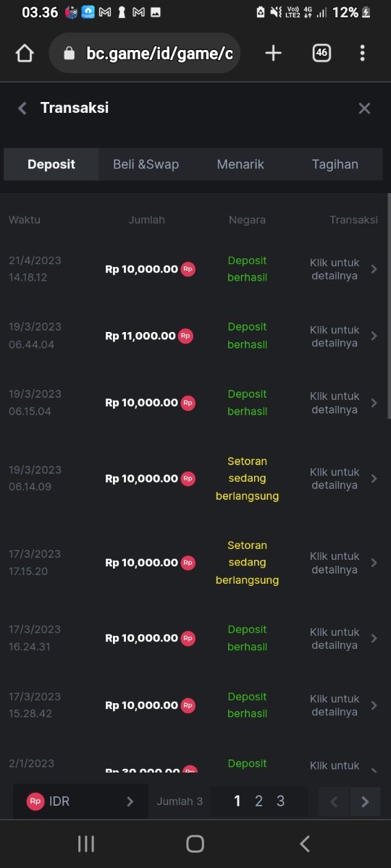391x868 pixels.
Task: Tap Android home navigation button
Action: click(x=195, y=843)
